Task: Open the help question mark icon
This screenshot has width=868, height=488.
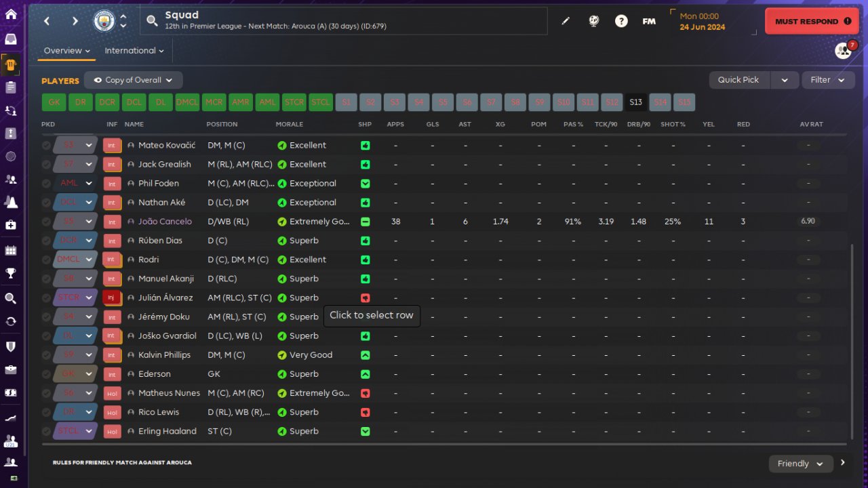Action: pos(621,21)
